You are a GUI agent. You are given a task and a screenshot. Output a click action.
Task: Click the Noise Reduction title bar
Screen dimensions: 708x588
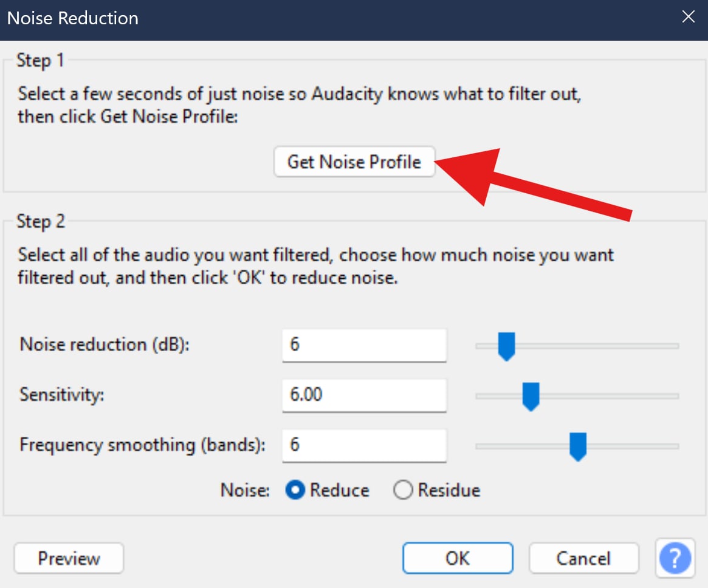[72, 18]
